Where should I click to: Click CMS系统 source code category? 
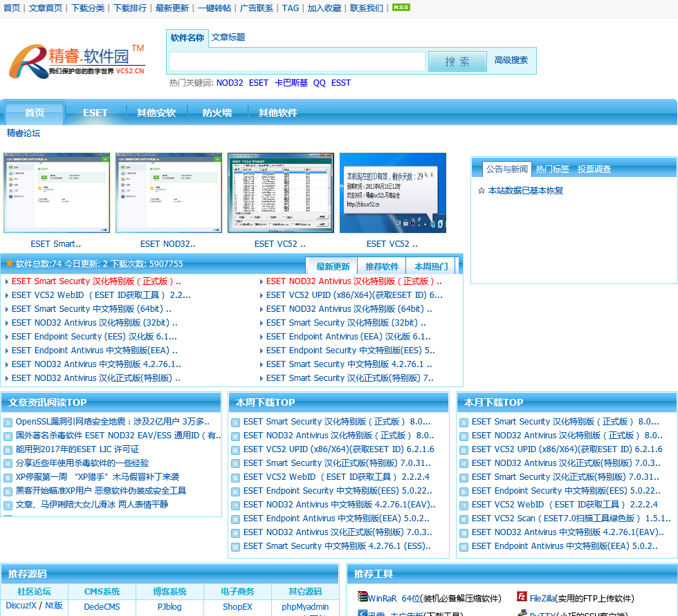(x=102, y=591)
